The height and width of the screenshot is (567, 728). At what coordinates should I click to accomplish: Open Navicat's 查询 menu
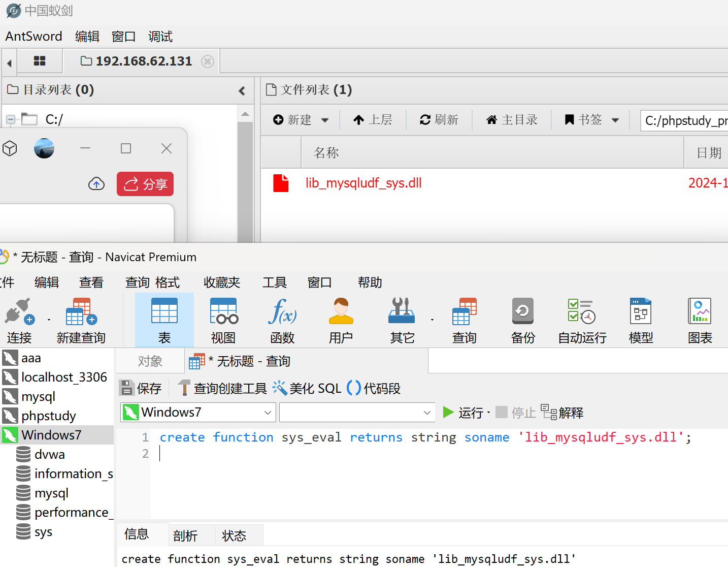tap(138, 282)
